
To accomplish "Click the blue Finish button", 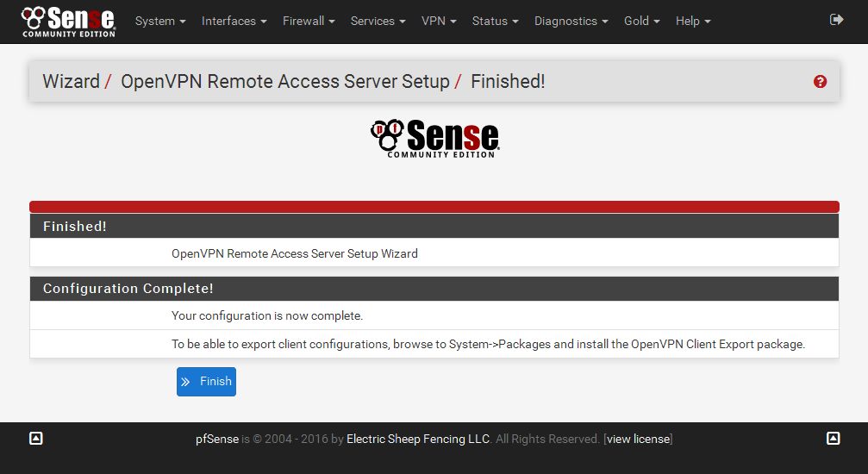I will (207, 382).
